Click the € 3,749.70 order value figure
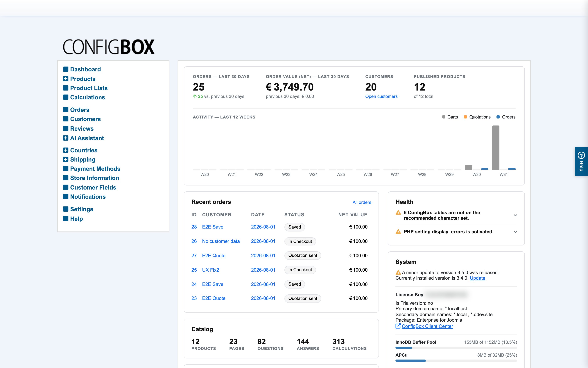This screenshot has width=588, height=368. pyautogui.click(x=290, y=87)
